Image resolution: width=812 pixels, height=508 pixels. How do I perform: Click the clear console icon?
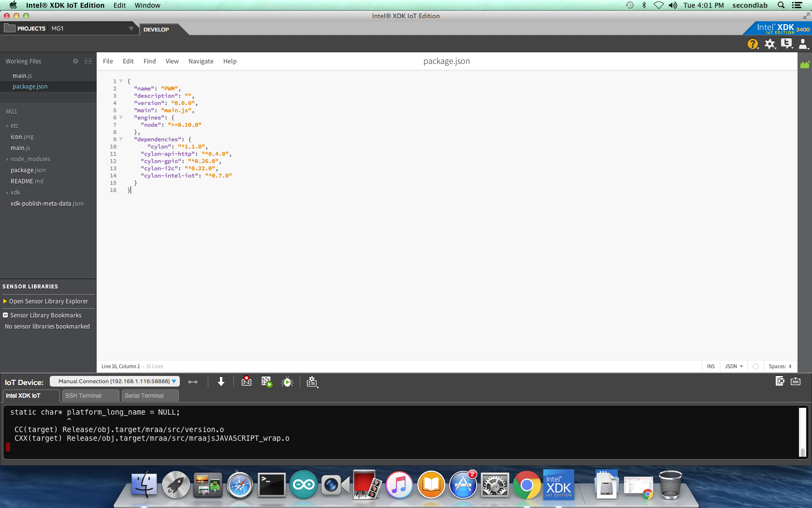(x=780, y=381)
